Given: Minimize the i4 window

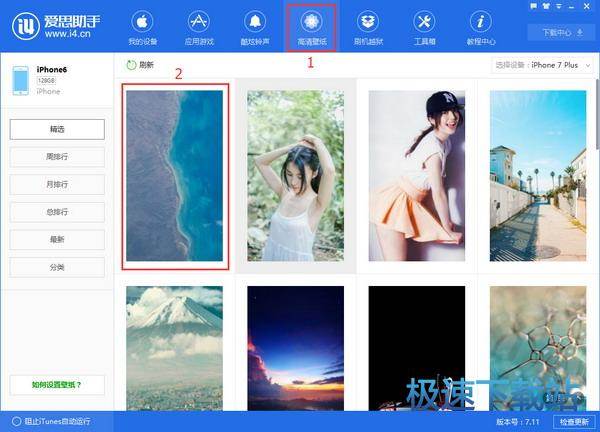Looking at the screenshot, I should [x=572, y=7].
